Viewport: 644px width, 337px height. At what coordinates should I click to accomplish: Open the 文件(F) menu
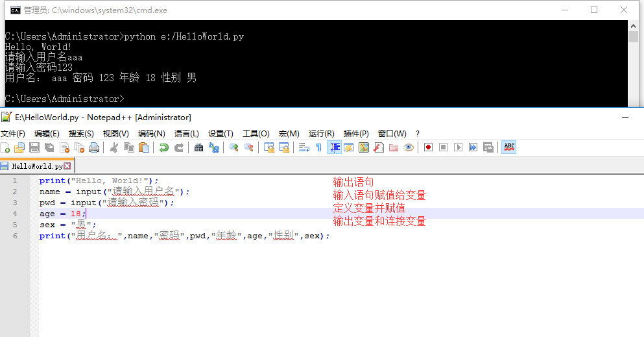click(x=13, y=134)
